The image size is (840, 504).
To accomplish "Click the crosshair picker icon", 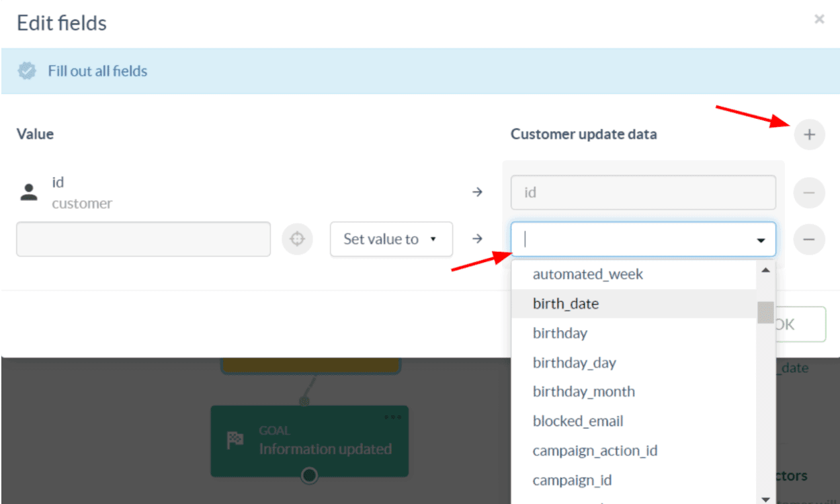I will pos(297,239).
